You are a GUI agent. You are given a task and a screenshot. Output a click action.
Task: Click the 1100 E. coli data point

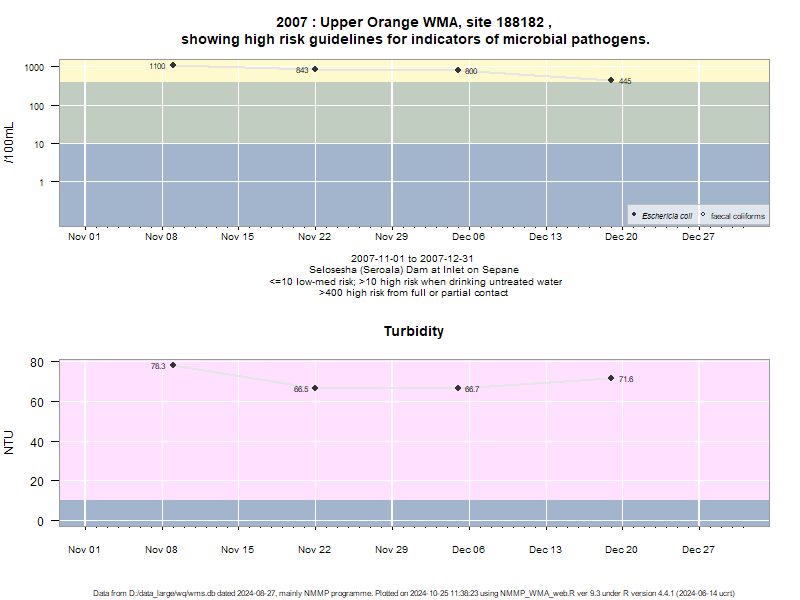click(x=173, y=65)
